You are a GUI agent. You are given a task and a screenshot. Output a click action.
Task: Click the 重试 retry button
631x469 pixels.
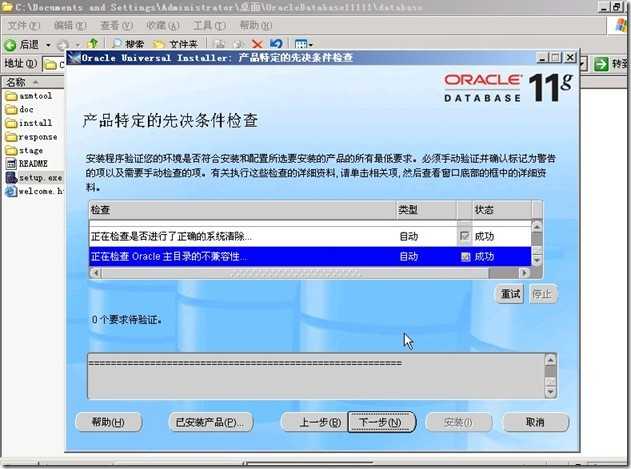[x=509, y=294]
